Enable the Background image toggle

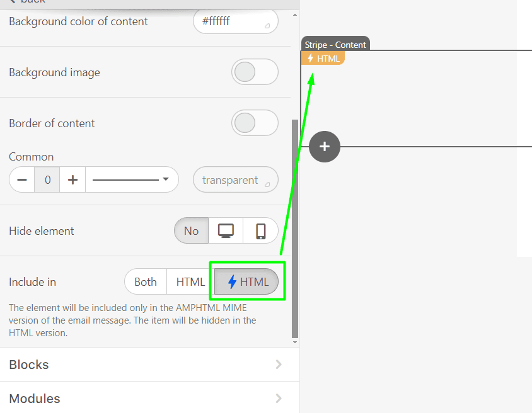tap(255, 72)
